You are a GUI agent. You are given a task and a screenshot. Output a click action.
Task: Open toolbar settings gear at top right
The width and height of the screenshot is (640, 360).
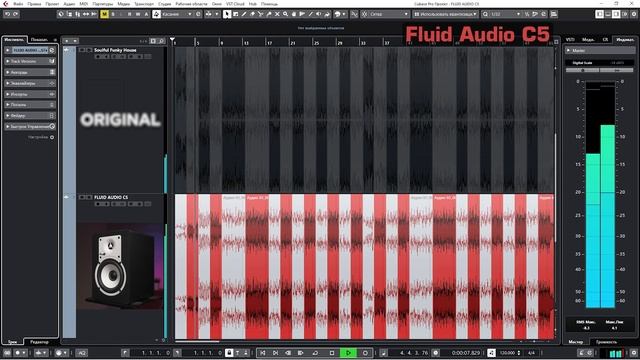click(634, 14)
